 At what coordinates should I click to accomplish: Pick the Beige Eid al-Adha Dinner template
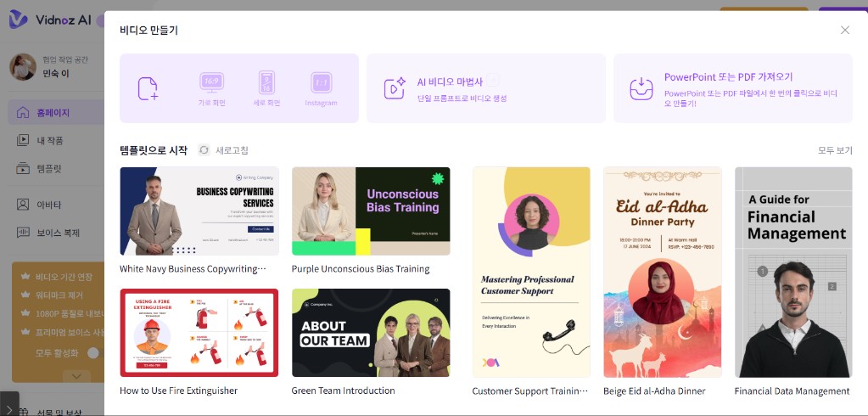point(662,272)
